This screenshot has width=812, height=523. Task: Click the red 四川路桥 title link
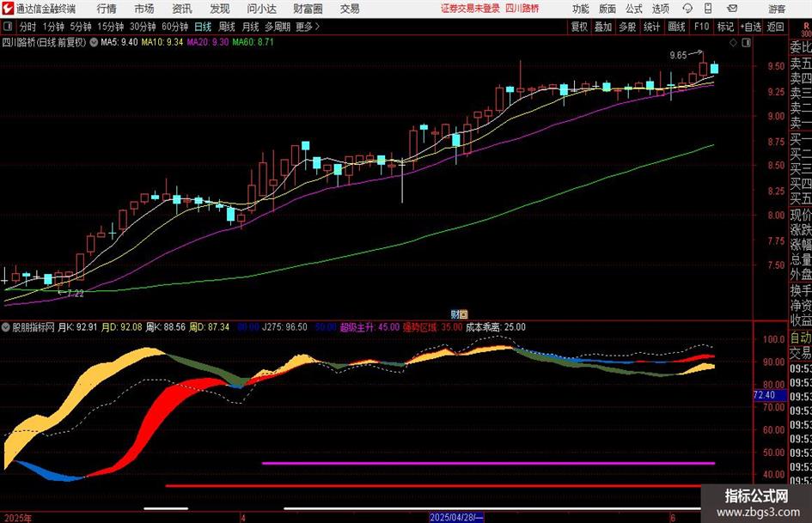tap(522, 9)
